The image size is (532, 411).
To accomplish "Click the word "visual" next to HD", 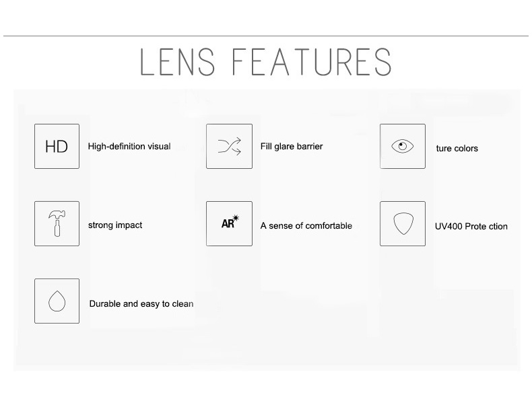I will coord(159,146).
